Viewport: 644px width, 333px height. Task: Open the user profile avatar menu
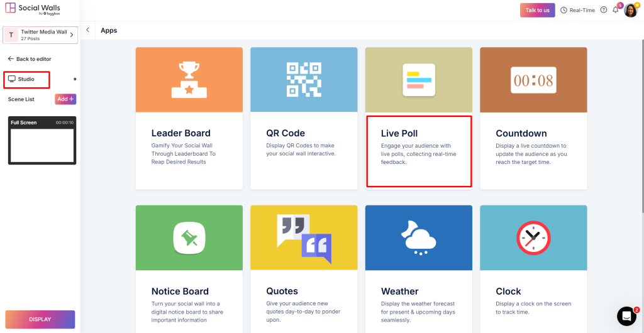pyautogui.click(x=630, y=10)
